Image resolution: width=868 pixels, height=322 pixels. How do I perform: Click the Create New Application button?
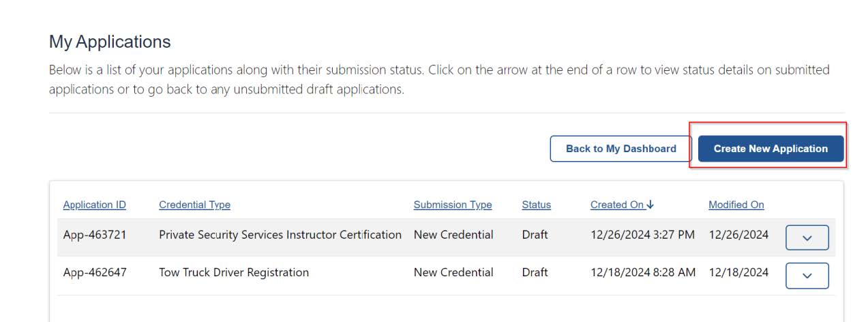coord(770,149)
